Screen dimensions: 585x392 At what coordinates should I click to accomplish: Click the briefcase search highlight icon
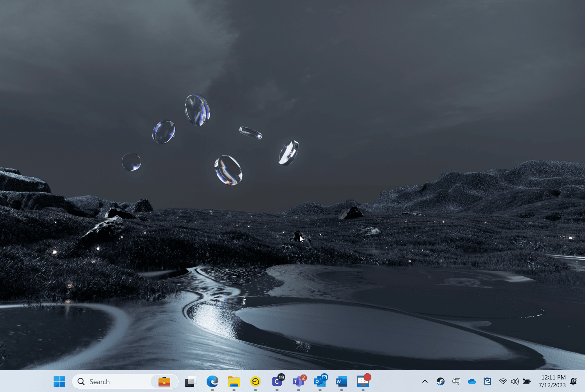click(x=164, y=381)
